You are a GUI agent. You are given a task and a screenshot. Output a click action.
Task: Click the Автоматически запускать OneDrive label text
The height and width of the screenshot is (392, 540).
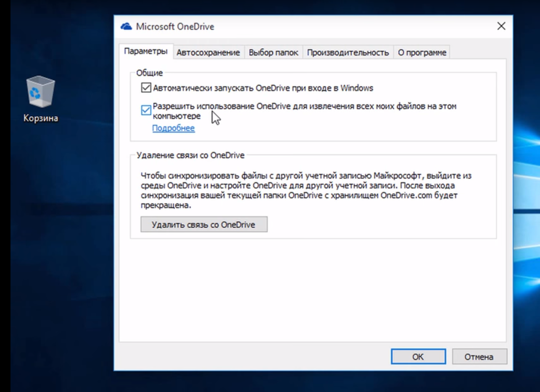(x=263, y=88)
